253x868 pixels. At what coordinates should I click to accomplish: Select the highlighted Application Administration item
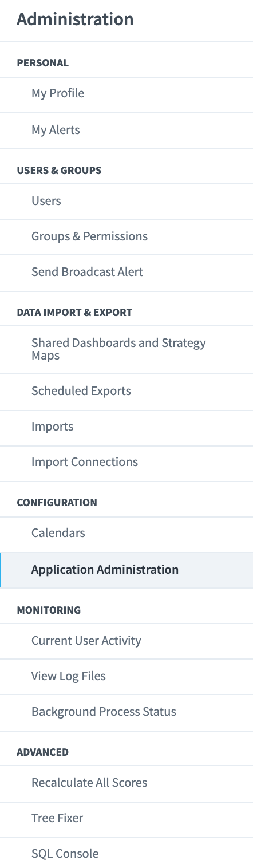(x=126, y=570)
